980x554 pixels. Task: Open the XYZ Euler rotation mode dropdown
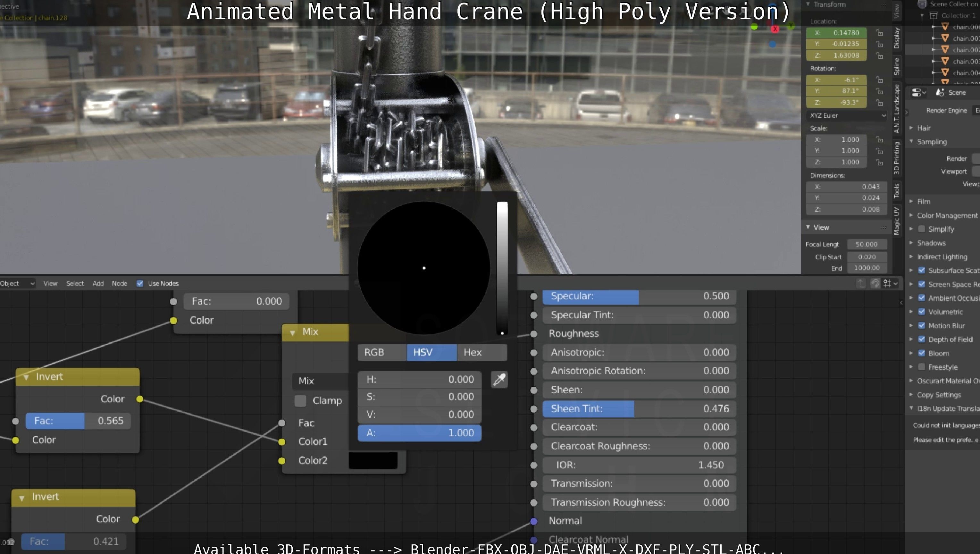(x=846, y=115)
